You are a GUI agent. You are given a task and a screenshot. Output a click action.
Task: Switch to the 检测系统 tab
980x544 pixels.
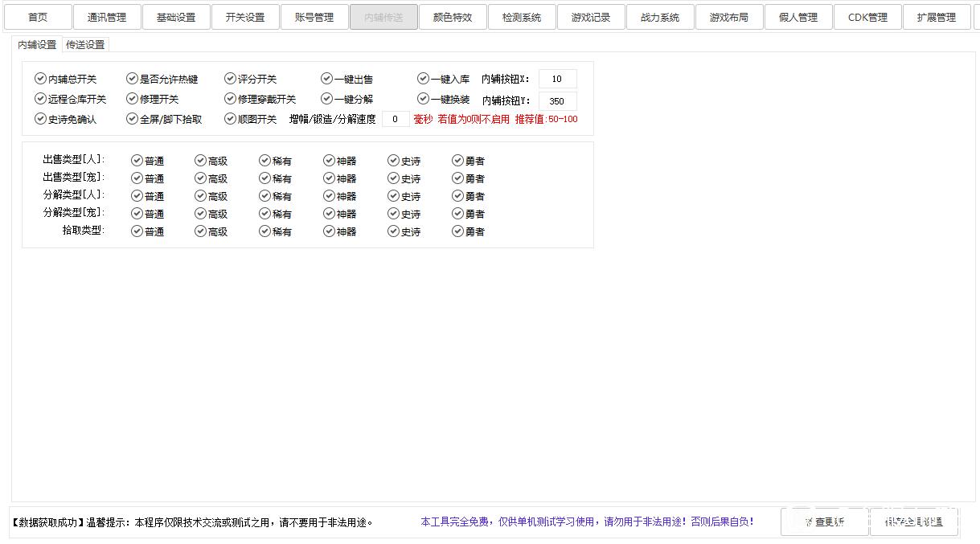522,17
